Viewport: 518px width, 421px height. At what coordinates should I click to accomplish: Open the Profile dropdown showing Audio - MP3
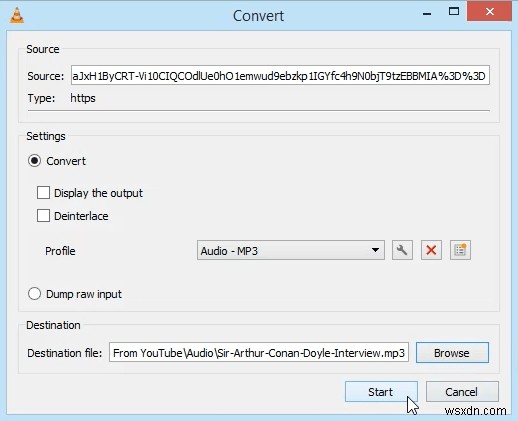[291, 250]
